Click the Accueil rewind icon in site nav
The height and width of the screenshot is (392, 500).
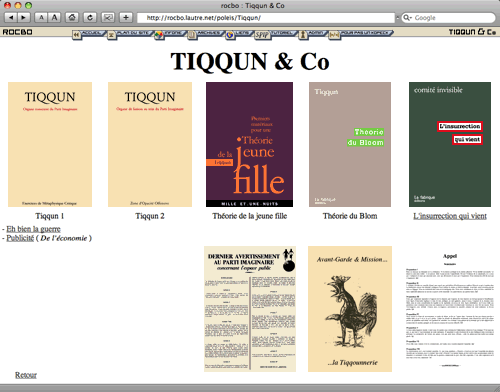pyautogui.click(x=77, y=35)
